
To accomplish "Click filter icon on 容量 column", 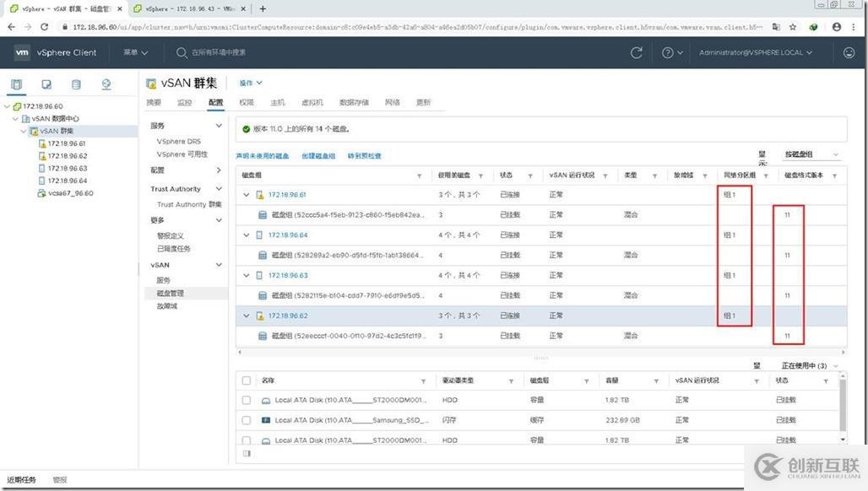I will tap(656, 381).
